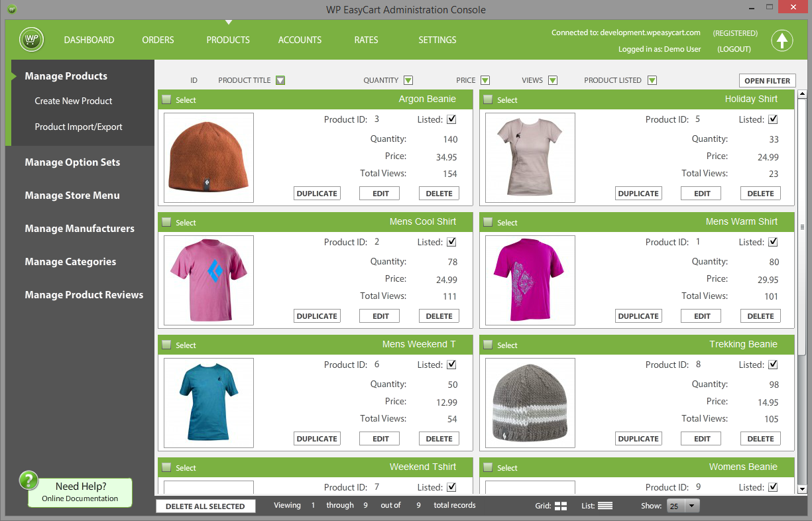The height and width of the screenshot is (521, 812).
Task: Check the Select box for Mens Weekend T
Action: pos(166,345)
